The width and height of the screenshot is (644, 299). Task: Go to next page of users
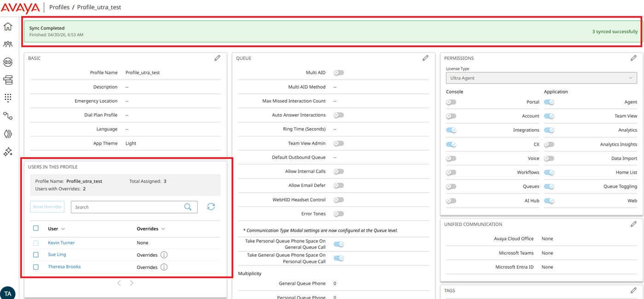(x=132, y=283)
